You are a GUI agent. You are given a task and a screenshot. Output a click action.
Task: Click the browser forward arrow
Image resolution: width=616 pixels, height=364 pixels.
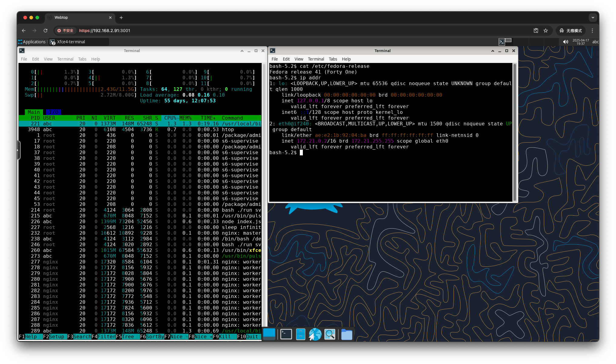(35, 31)
